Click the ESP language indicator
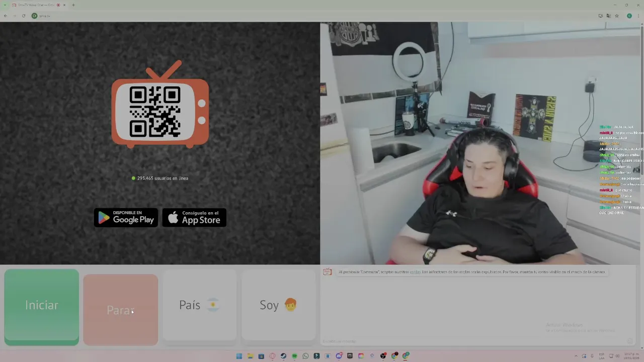Image resolution: width=644 pixels, height=362 pixels. (602, 356)
